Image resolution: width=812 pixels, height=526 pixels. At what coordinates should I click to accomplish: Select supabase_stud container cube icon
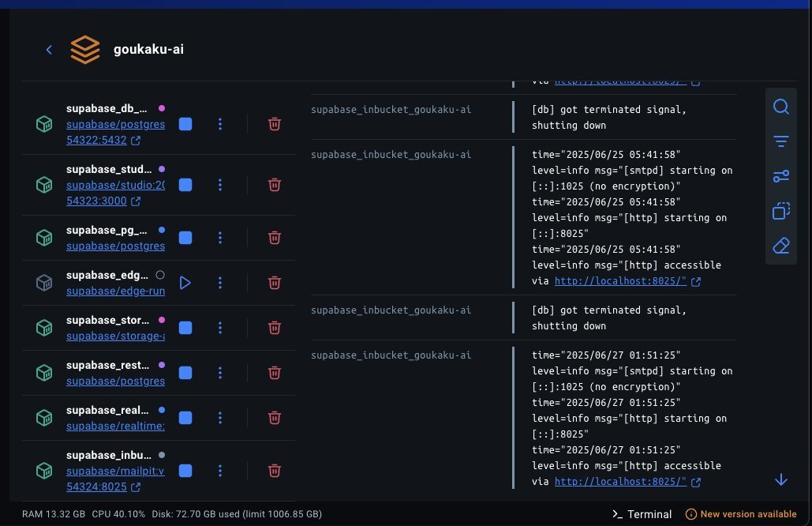click(44, 185)
